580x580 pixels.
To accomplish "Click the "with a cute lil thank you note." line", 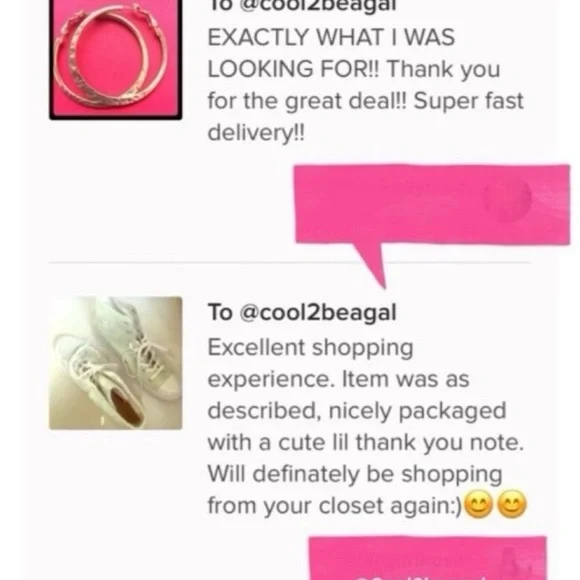I will tap(366, 443).
